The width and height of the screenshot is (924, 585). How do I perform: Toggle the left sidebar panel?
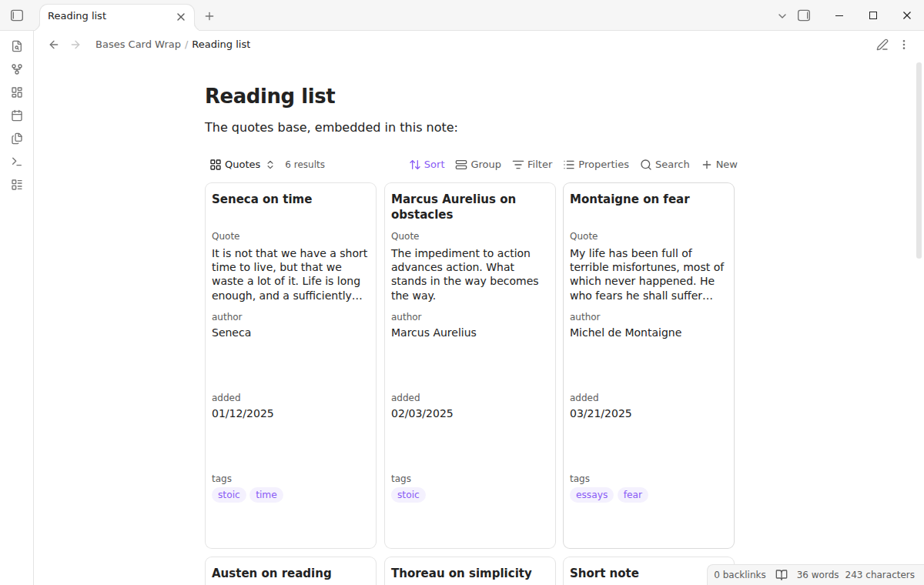pyautogui.click(x=17, y=15)
